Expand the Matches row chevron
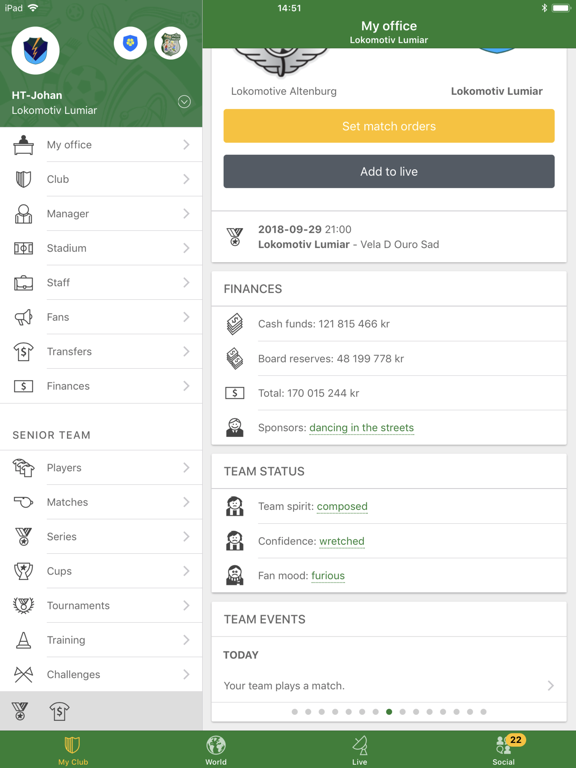Viewport: 576px width, 768px height. 186,502
